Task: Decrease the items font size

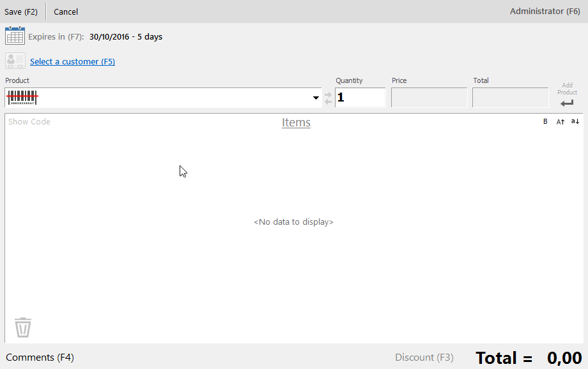Action: point(575,121)
